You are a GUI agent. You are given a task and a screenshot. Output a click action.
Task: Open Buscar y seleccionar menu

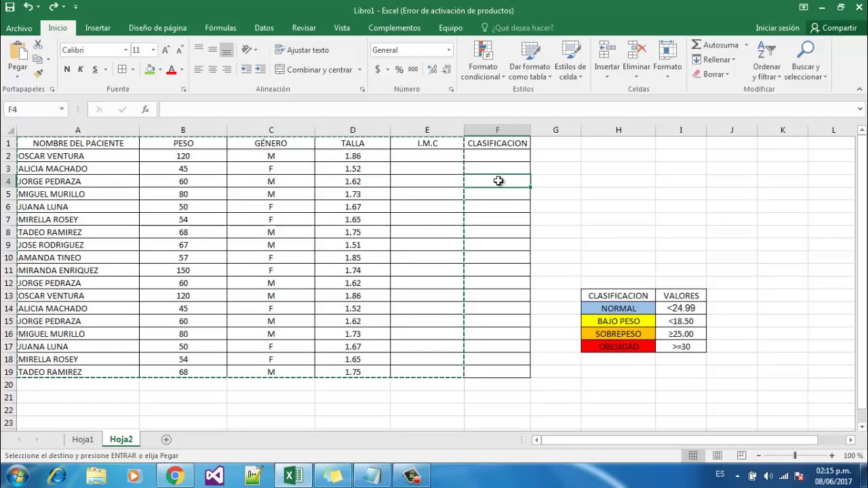[806, 61]
